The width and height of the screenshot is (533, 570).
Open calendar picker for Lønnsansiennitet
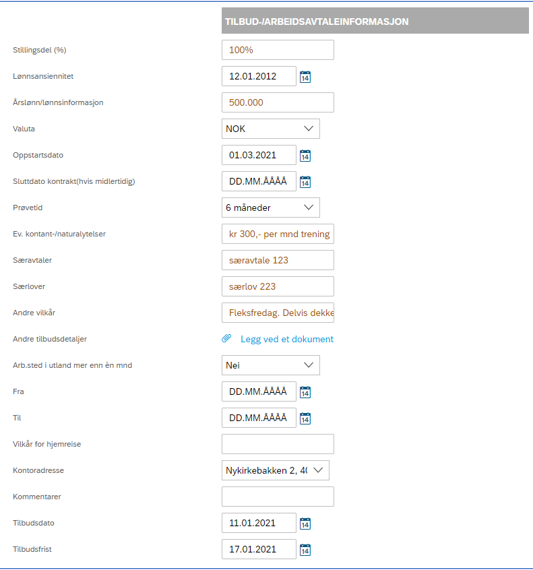(x=305, y=77)
